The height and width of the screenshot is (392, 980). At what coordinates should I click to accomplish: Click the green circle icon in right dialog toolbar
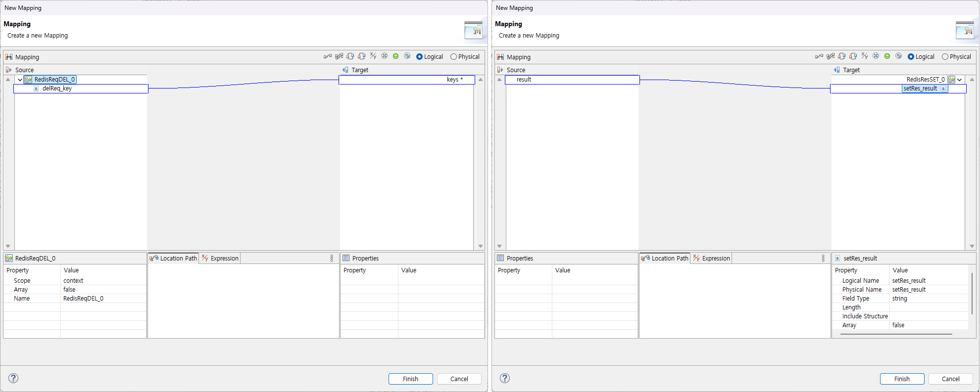[x=887, y=56]
